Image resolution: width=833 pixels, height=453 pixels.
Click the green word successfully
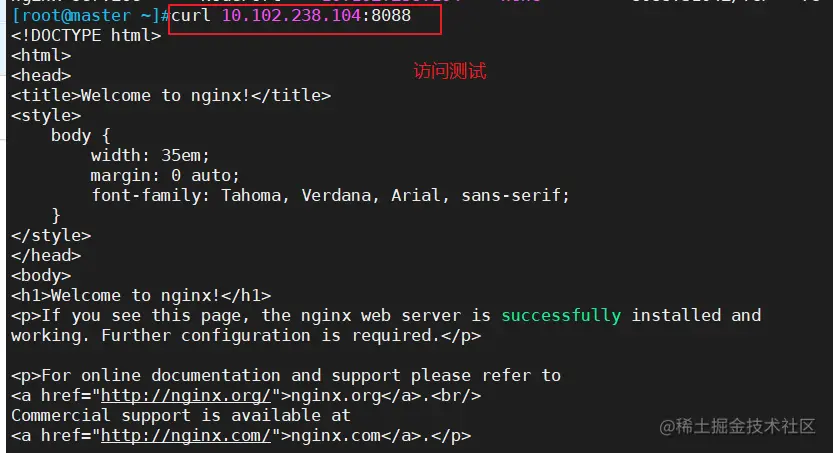[x=561, y=315]
